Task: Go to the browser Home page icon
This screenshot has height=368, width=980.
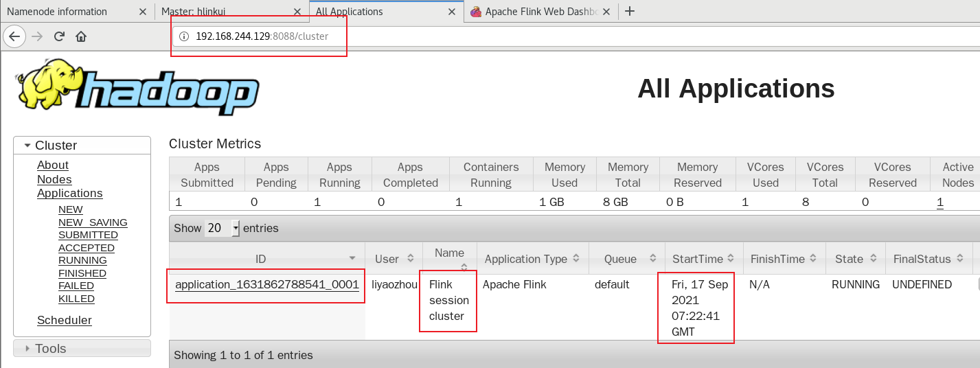Action: 81,36
